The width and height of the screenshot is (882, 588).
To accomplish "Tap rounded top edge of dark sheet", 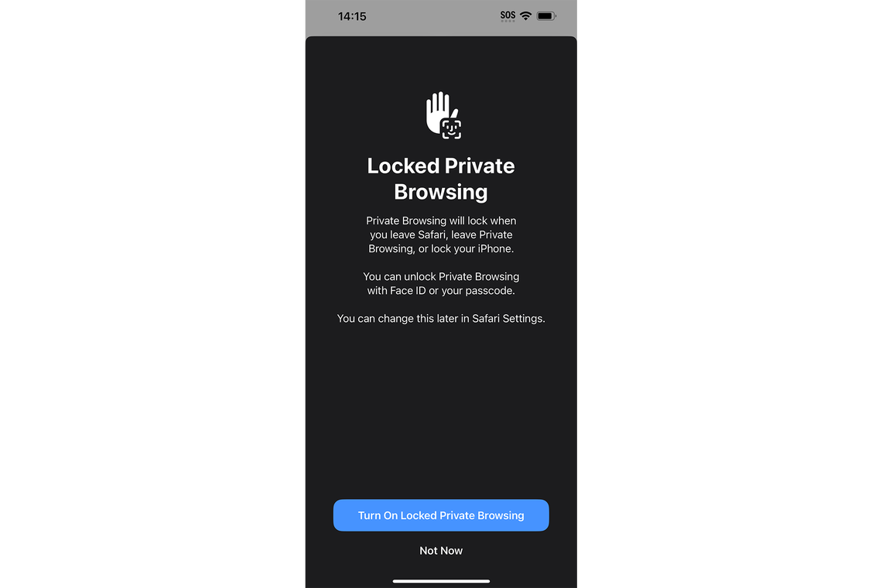I will click(x=441, y=39).
